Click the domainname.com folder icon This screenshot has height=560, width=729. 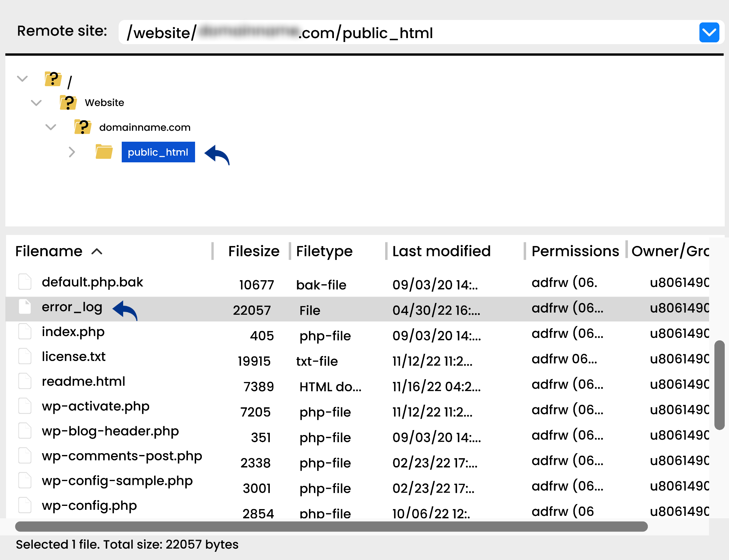click(83, 127)
